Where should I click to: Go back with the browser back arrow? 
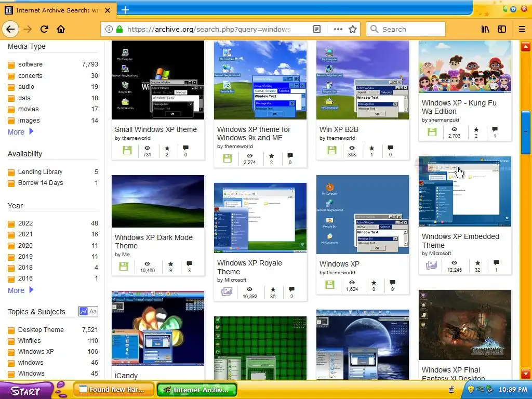click(10, 29)
